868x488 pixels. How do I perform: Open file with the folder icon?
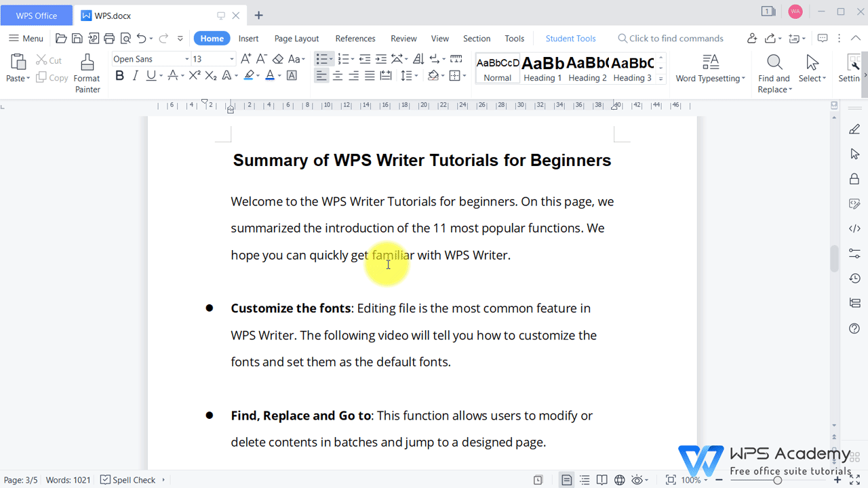pyautogui.click(x=61, y=39)
